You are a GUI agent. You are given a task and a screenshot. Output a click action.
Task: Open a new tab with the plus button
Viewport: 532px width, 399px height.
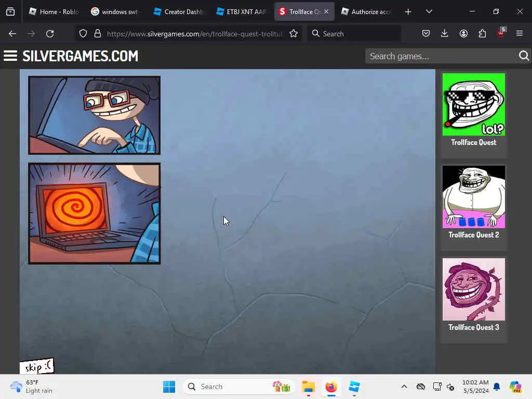408,12
